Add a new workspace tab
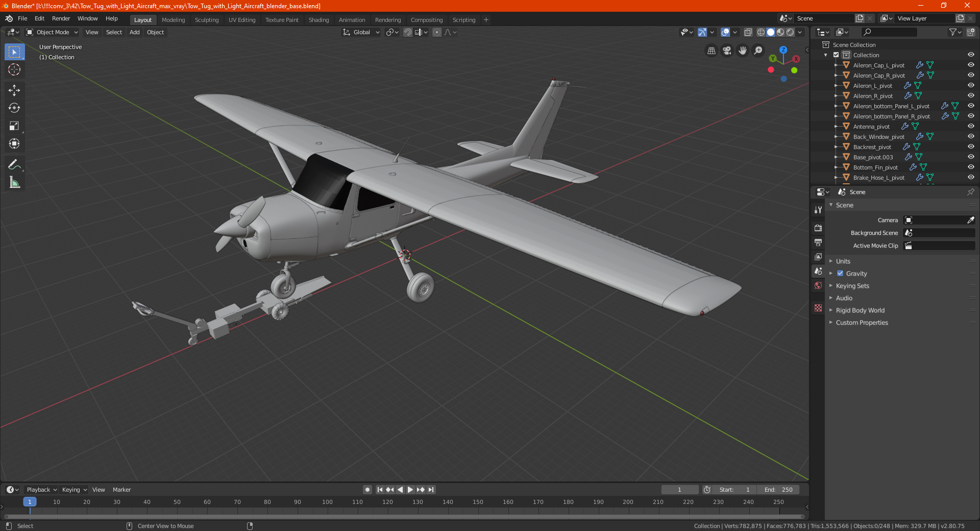This screenshot has height=531, width=980. point(486,20)
